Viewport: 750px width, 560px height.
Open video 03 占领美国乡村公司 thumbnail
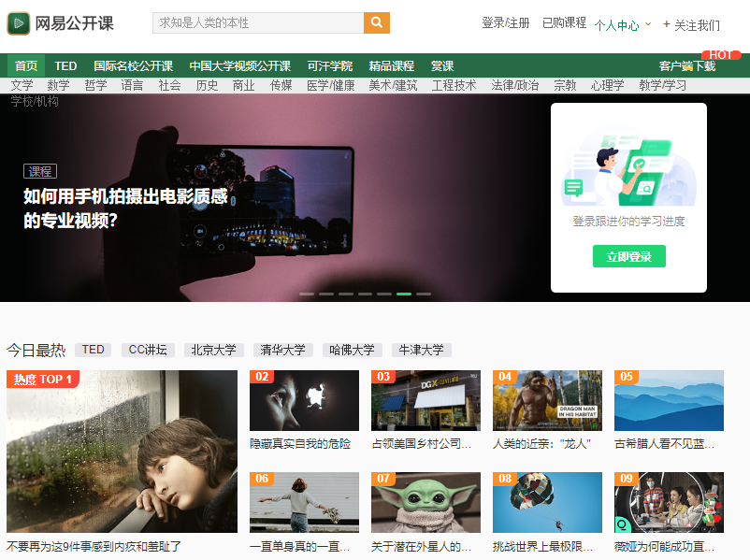point(425,401)
